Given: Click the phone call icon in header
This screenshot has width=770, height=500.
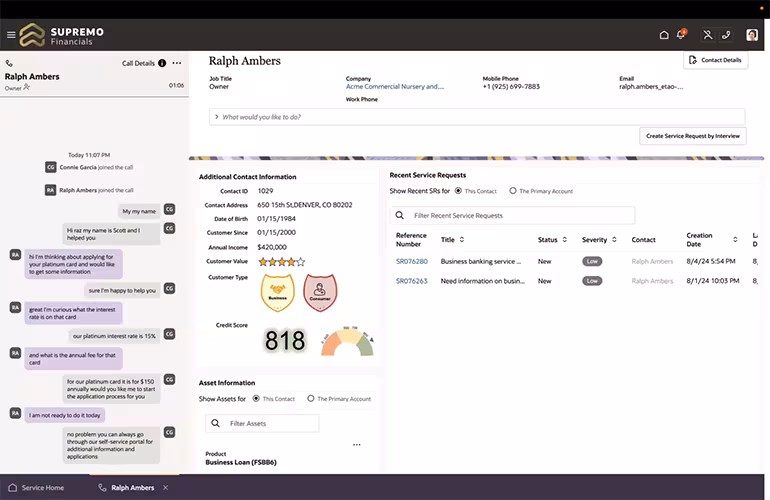Looking at the screenshot, I should point(726,35).
